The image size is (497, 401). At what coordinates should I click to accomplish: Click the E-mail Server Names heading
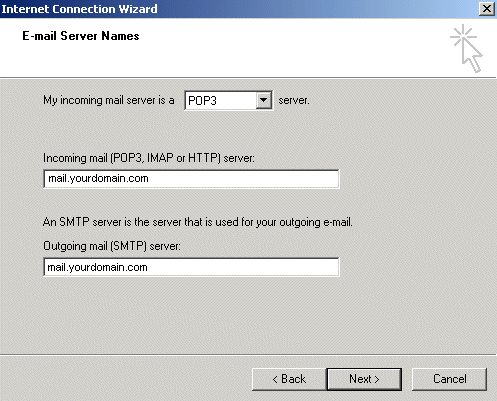point(81,36)
